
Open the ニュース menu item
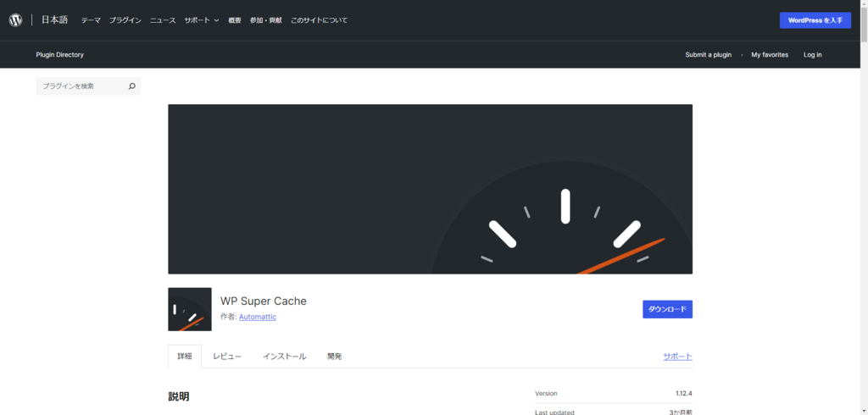click(x=163, y=20)
